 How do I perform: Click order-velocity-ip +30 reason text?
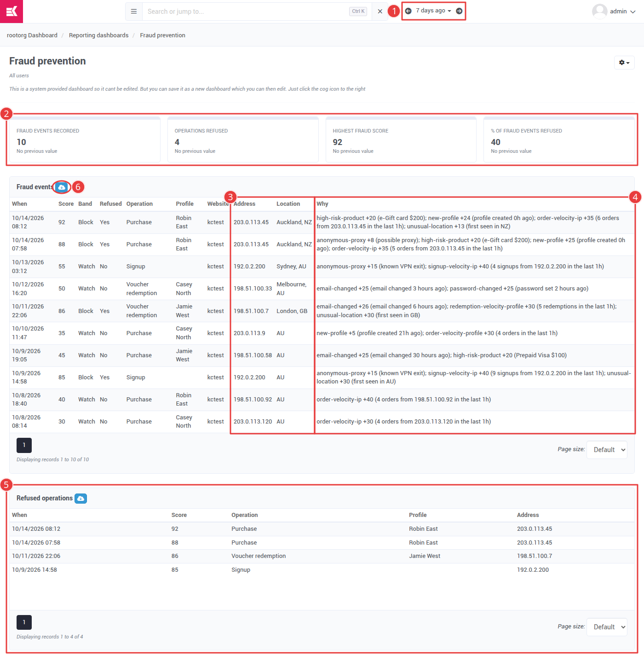point(403,422)
